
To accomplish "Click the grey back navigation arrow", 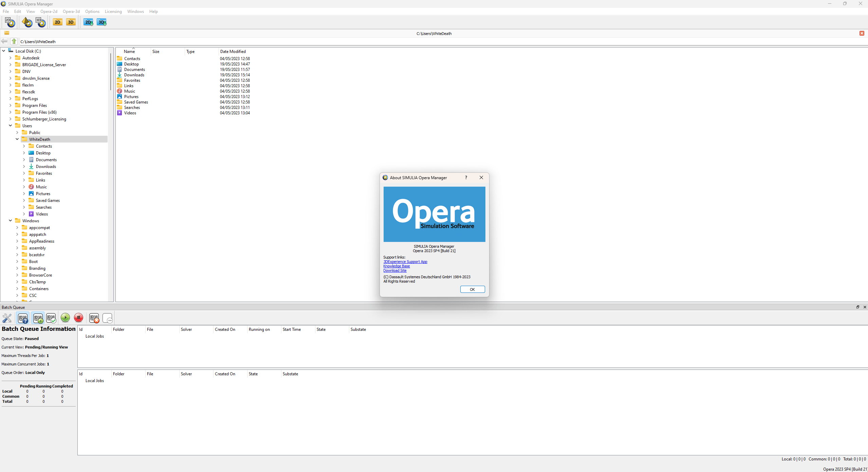I will point(4,41).
